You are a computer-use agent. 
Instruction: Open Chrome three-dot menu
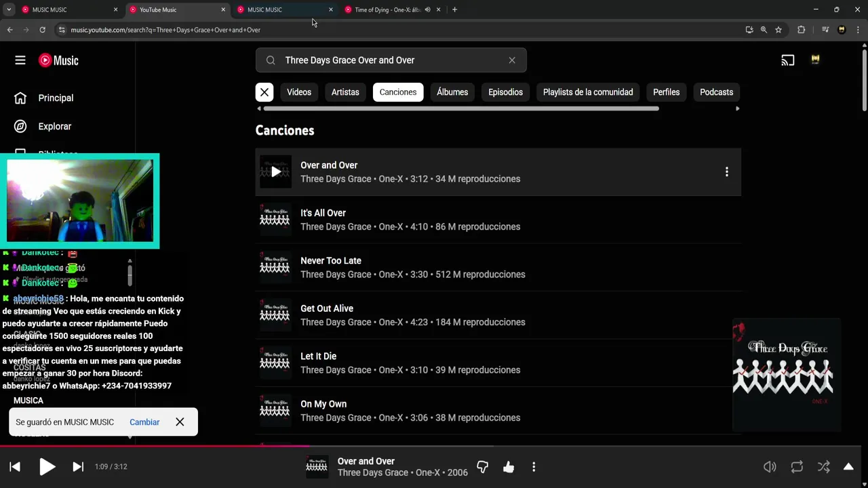point(856,30)
